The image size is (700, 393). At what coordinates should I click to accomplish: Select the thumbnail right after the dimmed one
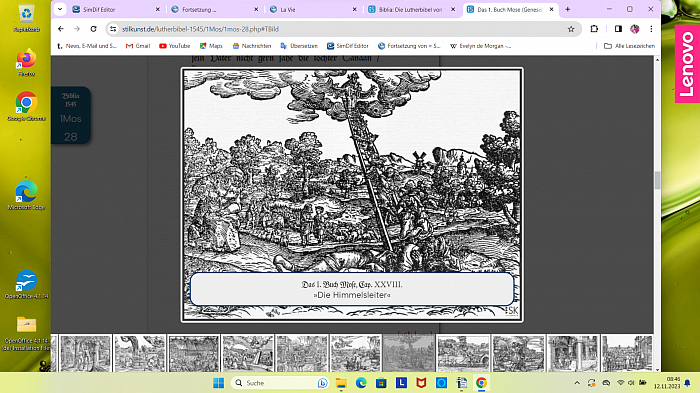pyautogui.click(x=463, y=353)
